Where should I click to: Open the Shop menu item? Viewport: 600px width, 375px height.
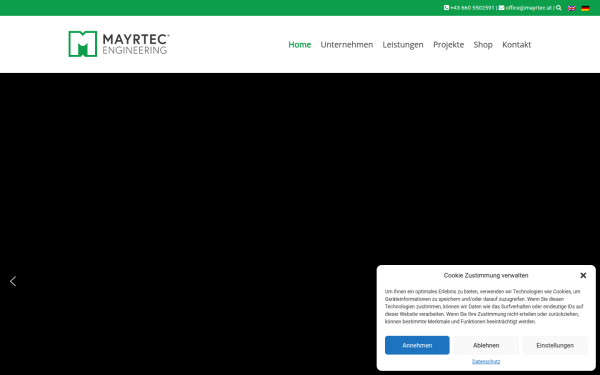pos(483,45)
